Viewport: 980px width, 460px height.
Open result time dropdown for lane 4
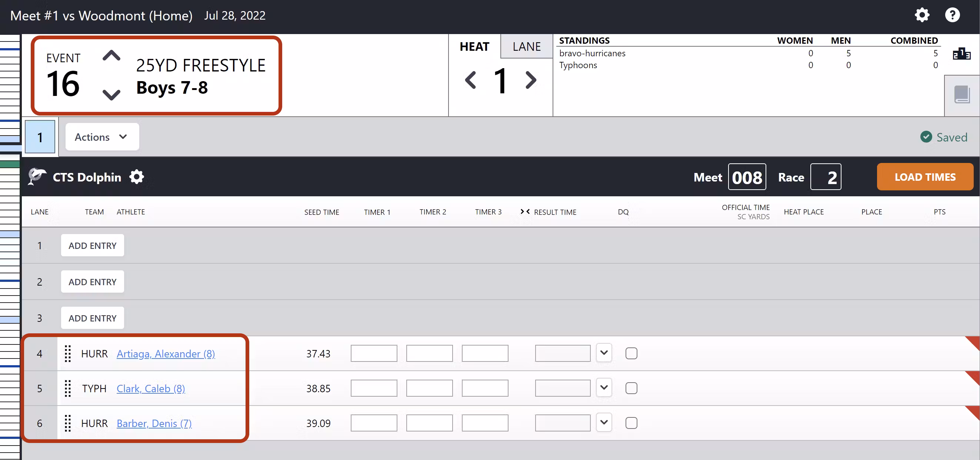(604, 353)
